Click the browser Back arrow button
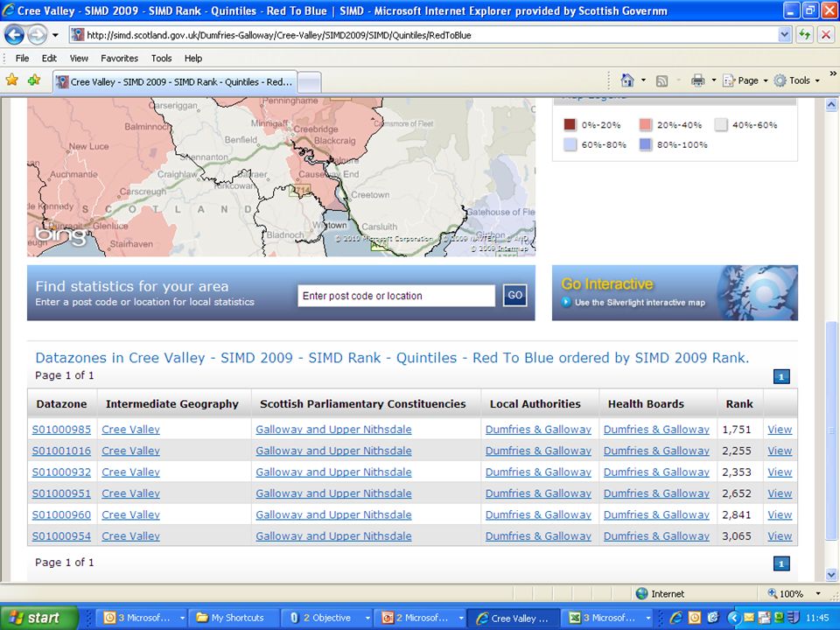This screenshot has width=840, height=630. coord(15,35)
